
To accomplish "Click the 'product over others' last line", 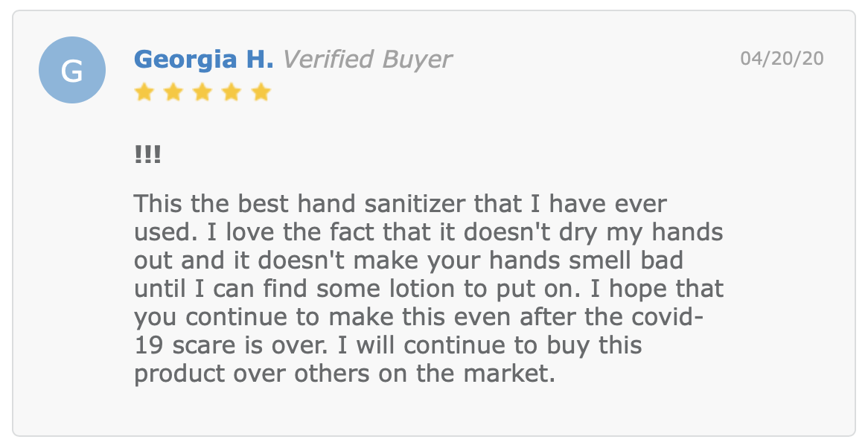I will pyautogui.click(x=345, y=374).
